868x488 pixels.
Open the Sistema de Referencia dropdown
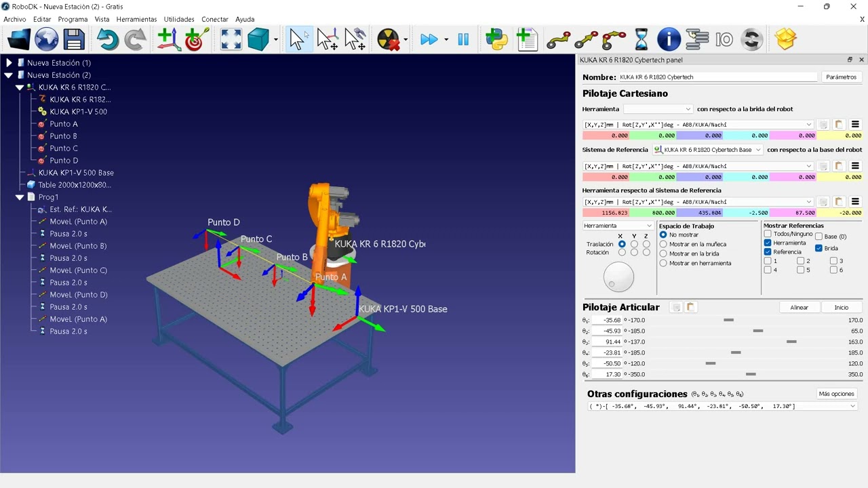[708, 150]
